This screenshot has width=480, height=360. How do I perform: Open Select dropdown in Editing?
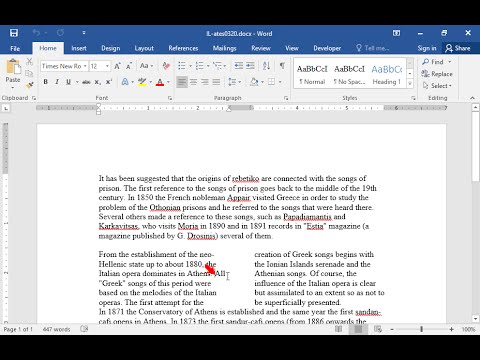tap(437, 86)
